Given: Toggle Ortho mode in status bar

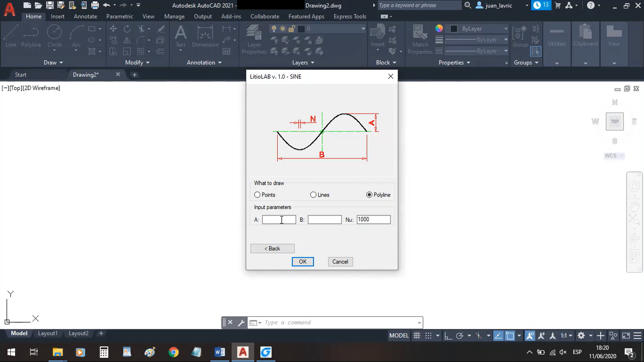Looking at the screenshot, I should pos(448,336).
